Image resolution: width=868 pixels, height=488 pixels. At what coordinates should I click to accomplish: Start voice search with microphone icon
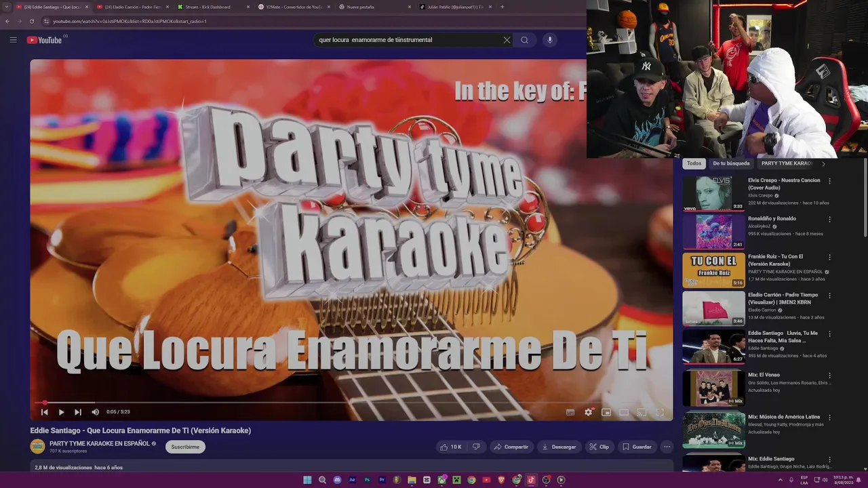click(550, 40)
